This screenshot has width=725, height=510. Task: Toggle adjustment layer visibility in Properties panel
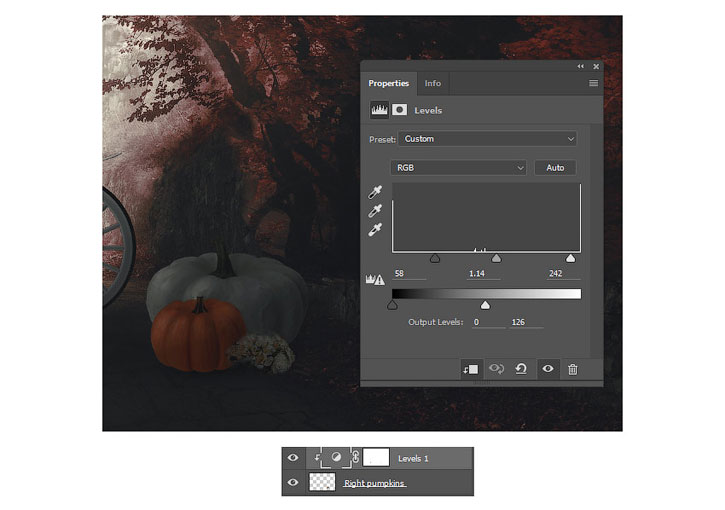click(x=547, y=369)
